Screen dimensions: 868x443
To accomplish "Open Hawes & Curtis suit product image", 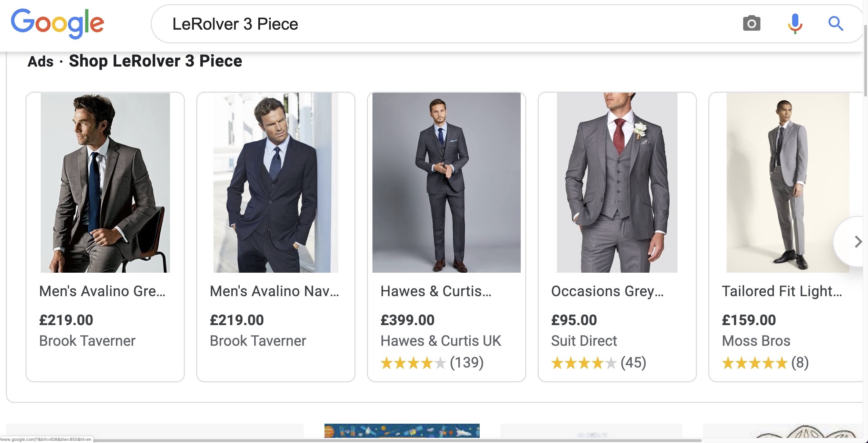I will click(447, 183).
